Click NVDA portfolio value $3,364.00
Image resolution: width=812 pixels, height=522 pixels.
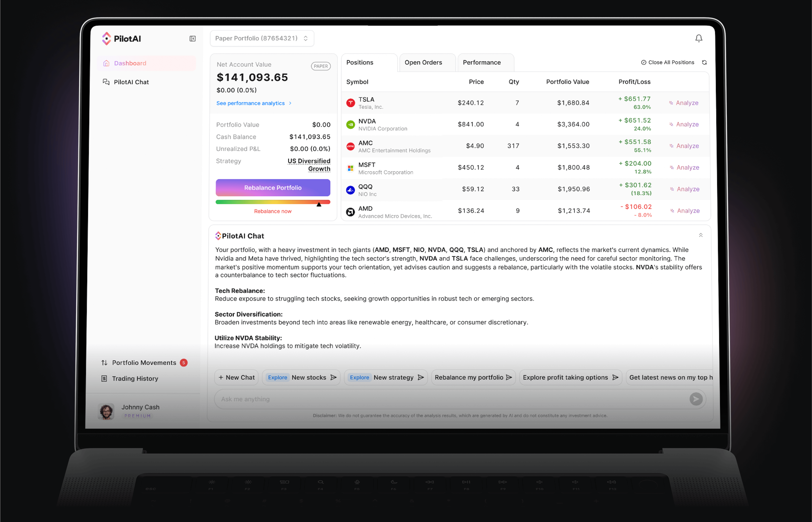click(x=573, y=124)
